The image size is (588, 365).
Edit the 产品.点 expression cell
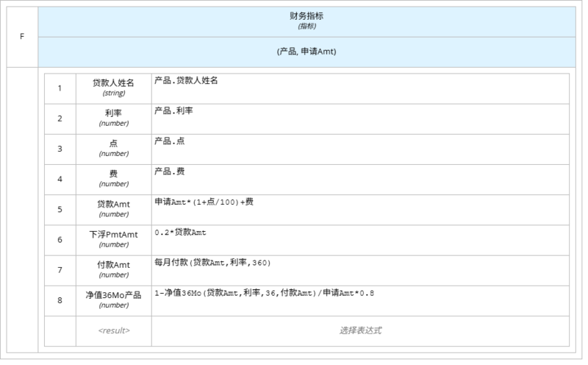coord(359,148)
